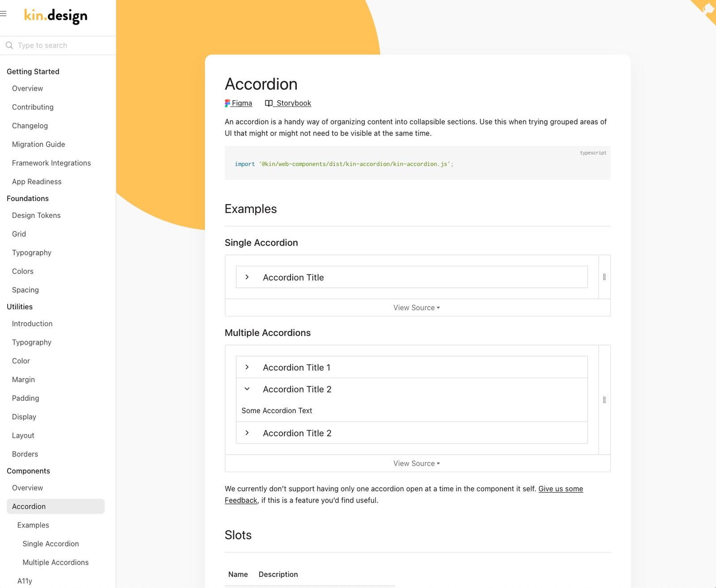Grab the Single Accordion preview resize handle
The height and width of the screenshot is (588, 716).
pos(604,277)
